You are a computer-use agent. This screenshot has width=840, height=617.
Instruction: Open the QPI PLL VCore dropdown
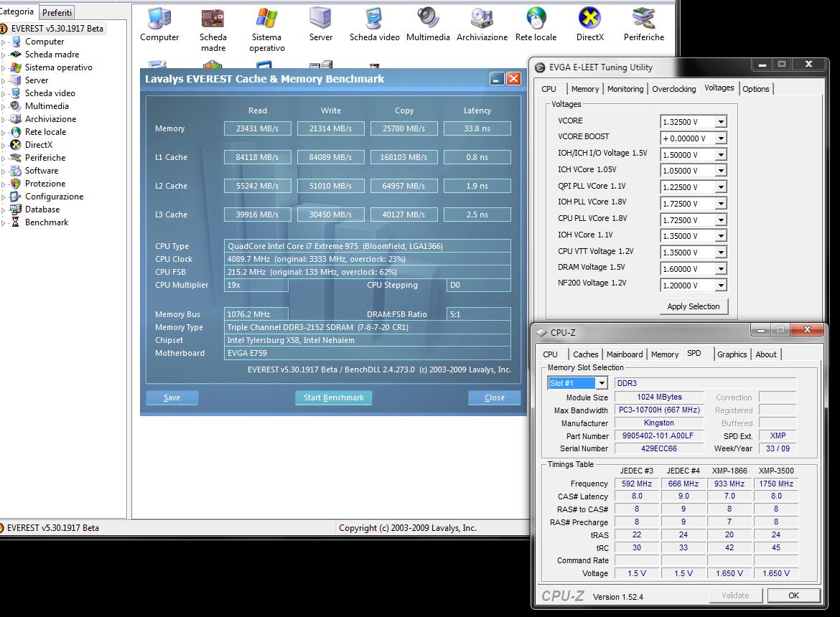coord(721,187)
